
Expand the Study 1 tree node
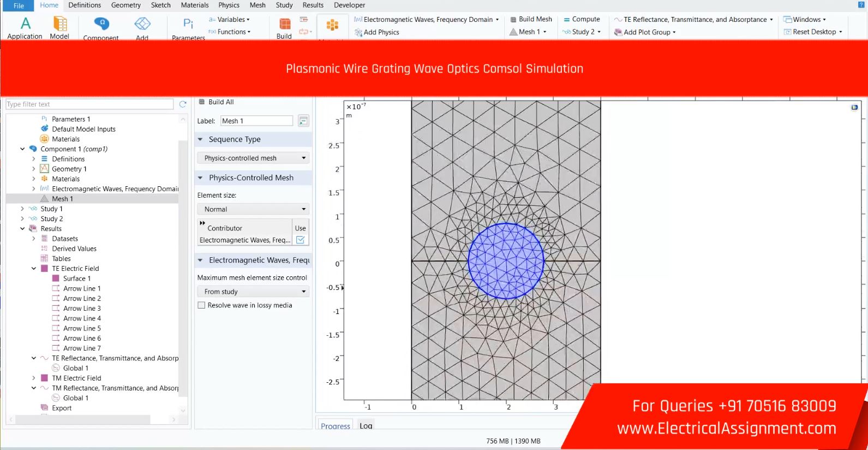[22, 209]
